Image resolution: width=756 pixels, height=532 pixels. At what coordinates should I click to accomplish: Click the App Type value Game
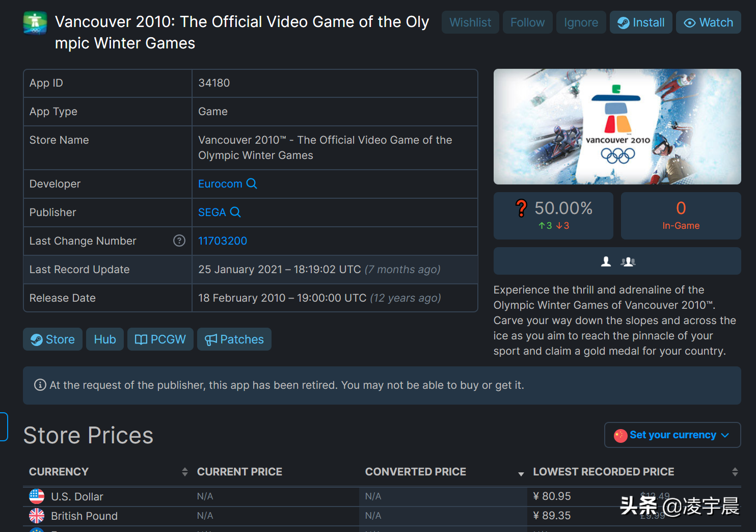tap(213, 112)
